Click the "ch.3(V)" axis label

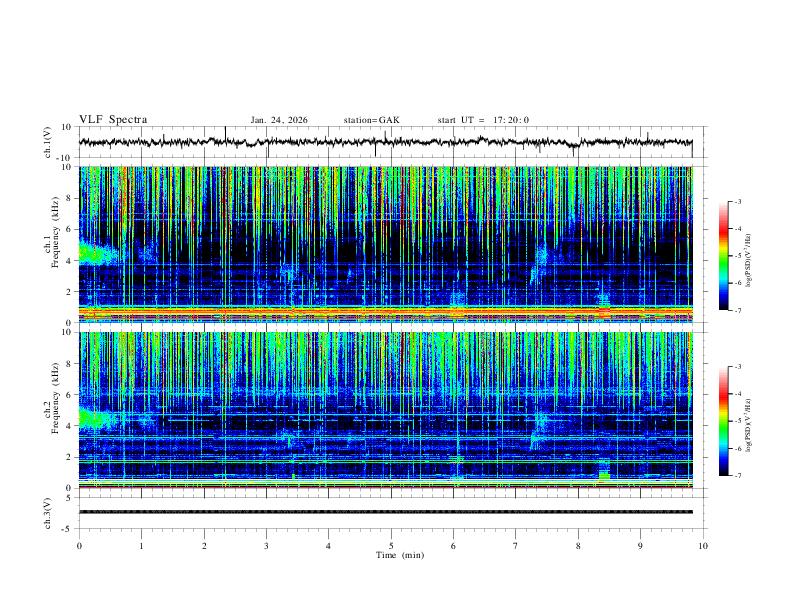point(48,513)
